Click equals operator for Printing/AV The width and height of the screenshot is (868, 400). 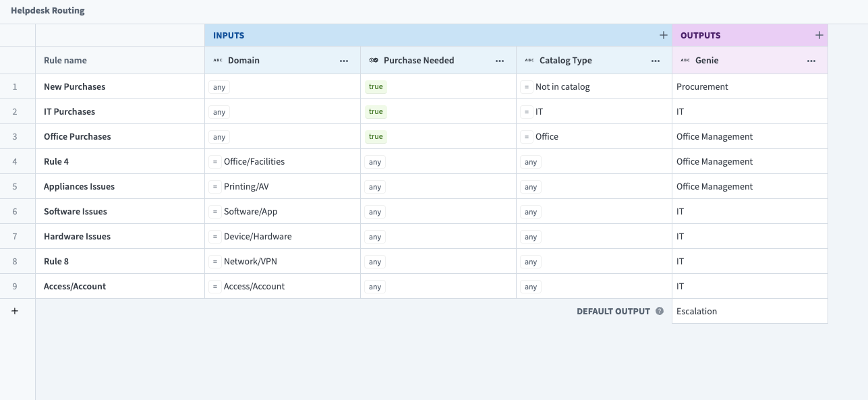pyautogui.click(x=214, y=187)
